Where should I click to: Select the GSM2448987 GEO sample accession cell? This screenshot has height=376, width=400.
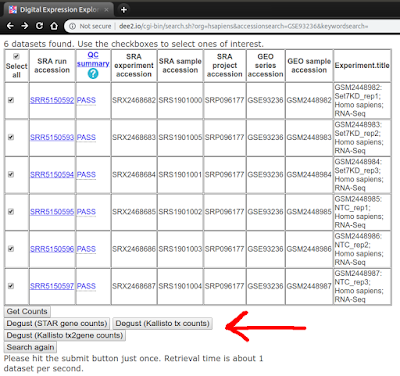(x=309, y=286)
